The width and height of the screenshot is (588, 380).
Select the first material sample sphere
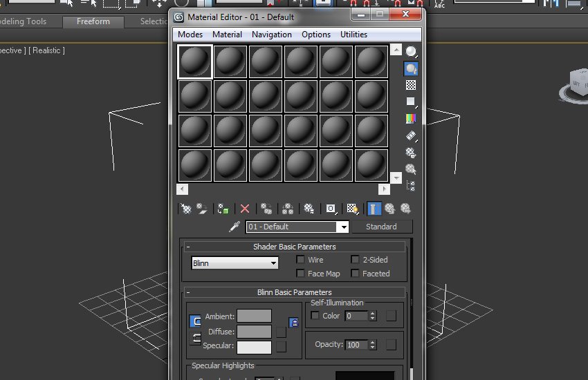tap(195, 62)
